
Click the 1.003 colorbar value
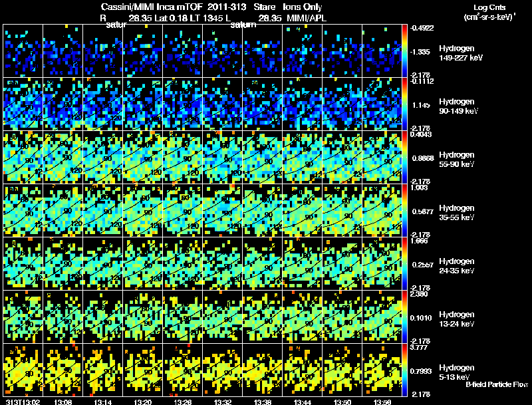[419, 188]
